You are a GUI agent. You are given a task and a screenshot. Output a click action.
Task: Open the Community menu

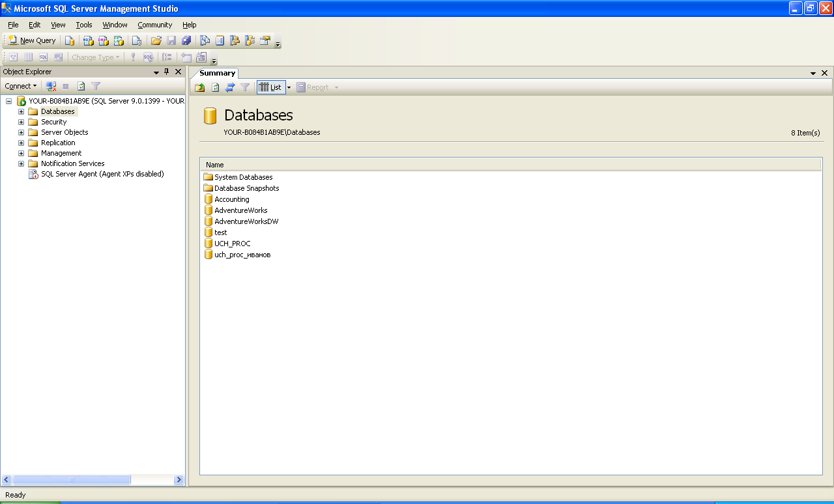click(154, 25)
